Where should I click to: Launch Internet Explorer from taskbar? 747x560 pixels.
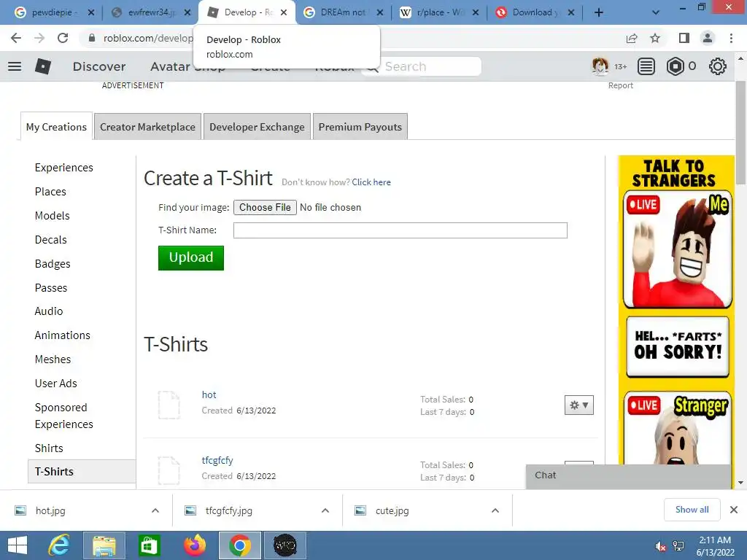[59, 545]
